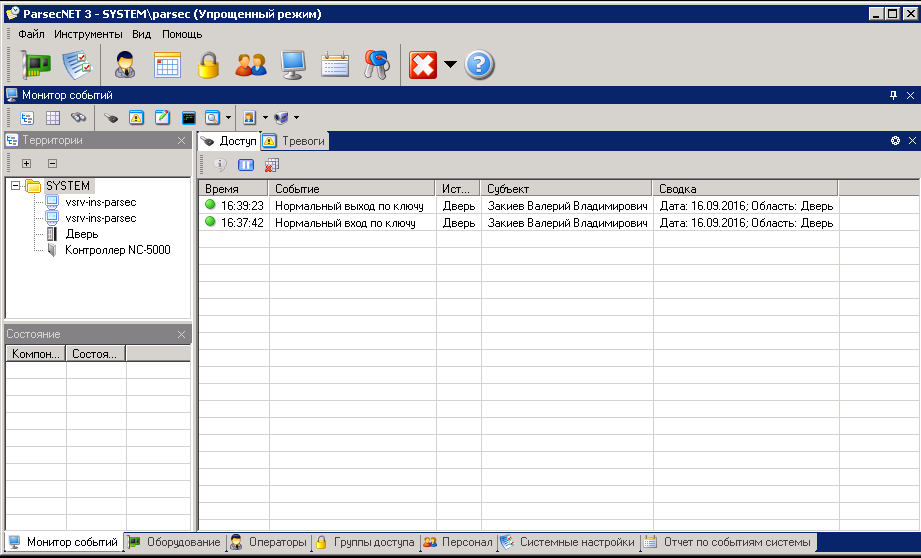The height and width of the screenshot is (558, 921).
Task: Open the dropdown arrow beside red X
Action: point(450,65)
